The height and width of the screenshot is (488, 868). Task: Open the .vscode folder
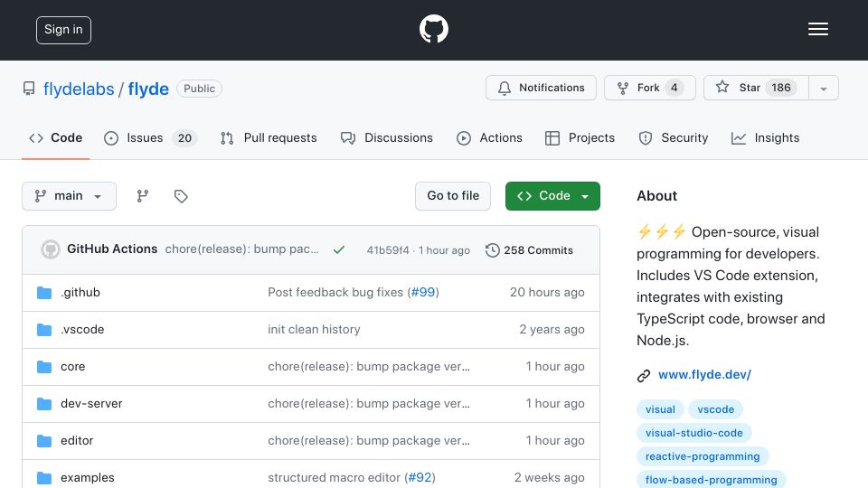tap(82, 329)
